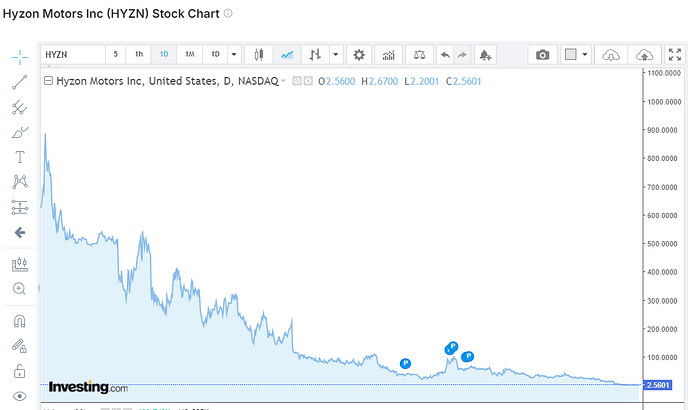Viewport: 690px width, 410px height.
Task: Open the indicators menu
Action: pos(389,55)
